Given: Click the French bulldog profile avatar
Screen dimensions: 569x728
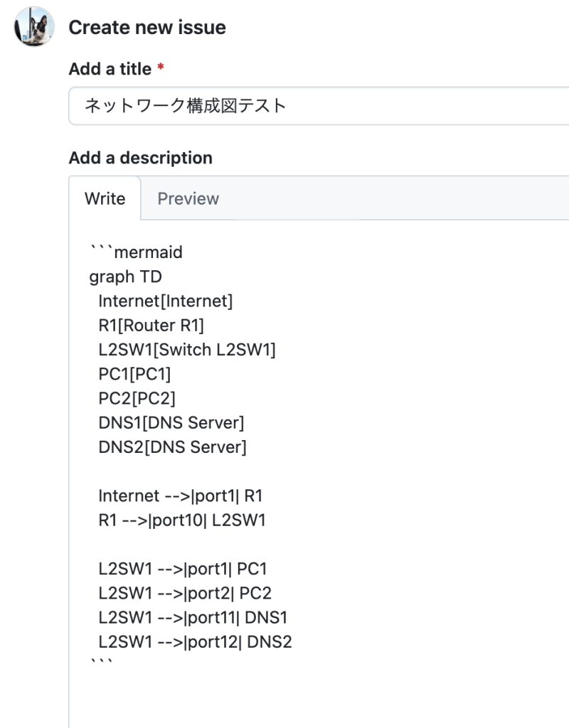Looking at the screenshot, I should pos(34,26).
